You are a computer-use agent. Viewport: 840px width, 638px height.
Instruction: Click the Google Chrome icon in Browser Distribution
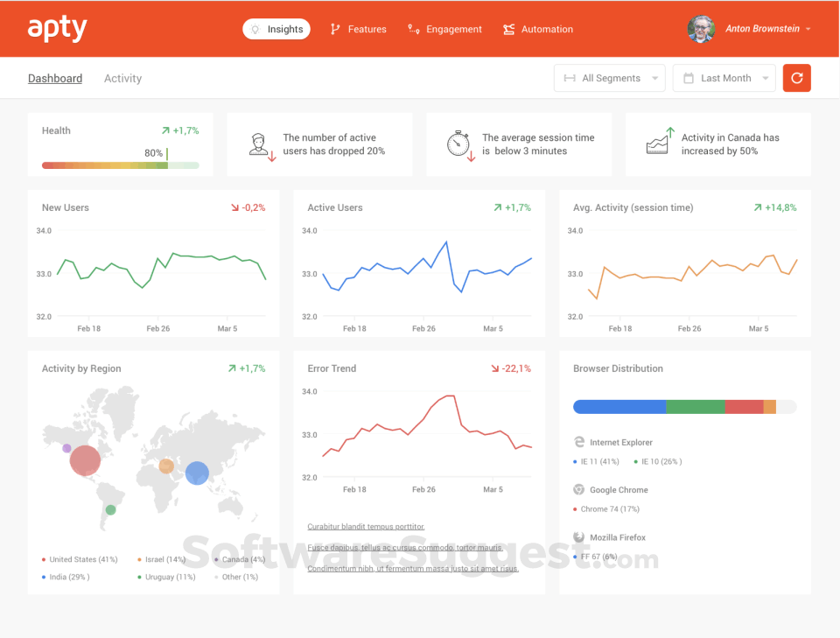click(578, 489)
